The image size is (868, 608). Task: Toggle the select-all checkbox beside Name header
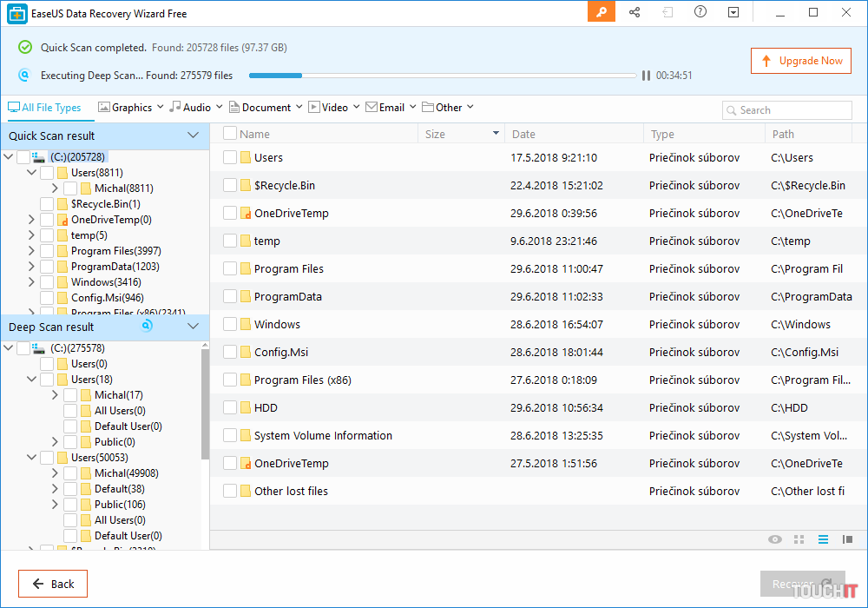pos(230,134)
